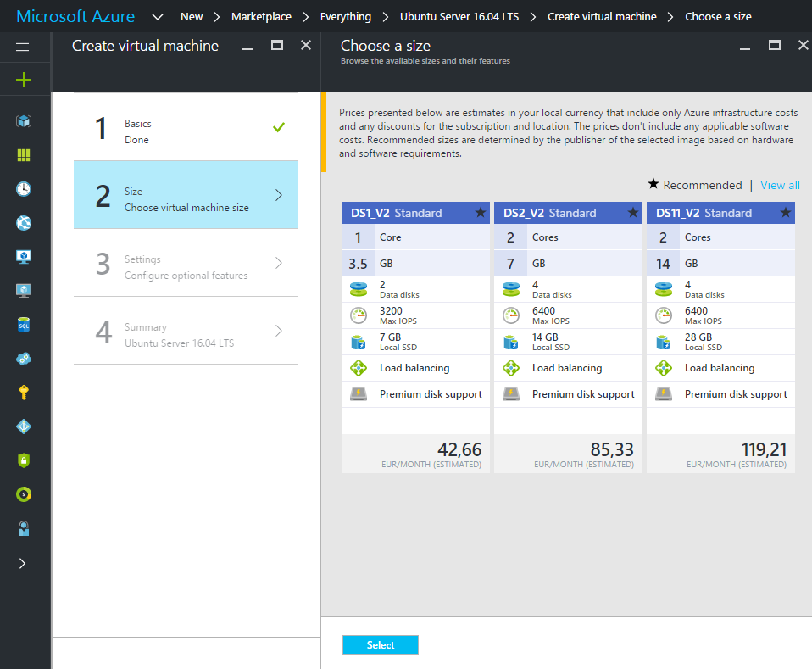Click the chevron on the Summary step
The image size is (812, 669).
point(279,331)
